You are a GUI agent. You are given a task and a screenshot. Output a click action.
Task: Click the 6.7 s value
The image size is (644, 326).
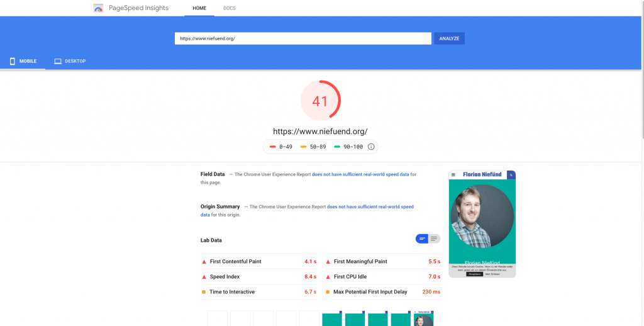(311, 292)
